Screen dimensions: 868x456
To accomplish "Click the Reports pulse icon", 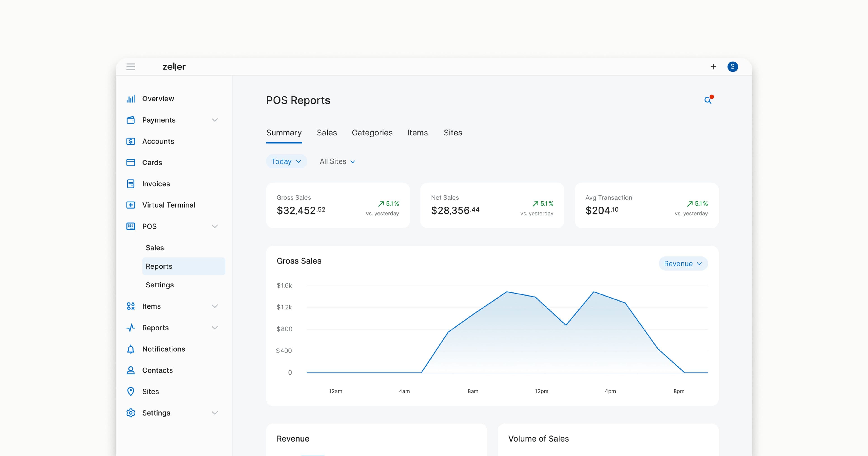I will [131, 328].
